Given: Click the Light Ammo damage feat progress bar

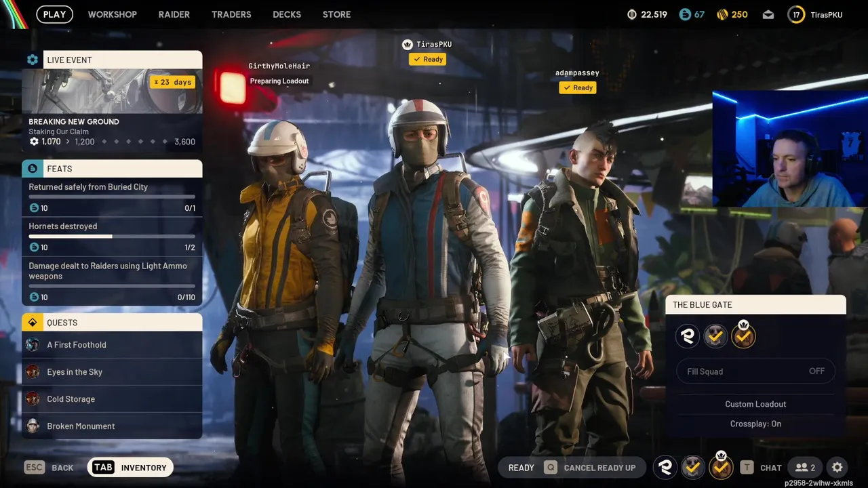Looking at the screenshot, I should pos(112,286).
